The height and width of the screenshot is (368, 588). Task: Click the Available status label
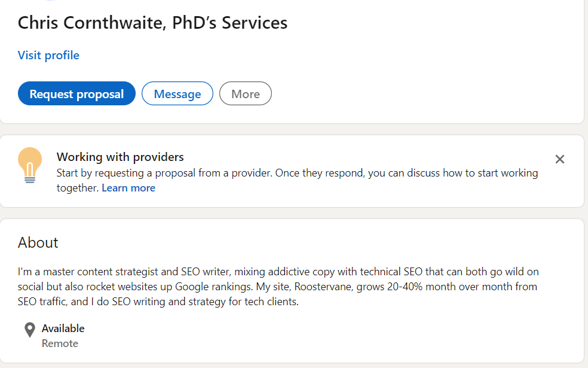pyautogui.click(x=63, y=329)
